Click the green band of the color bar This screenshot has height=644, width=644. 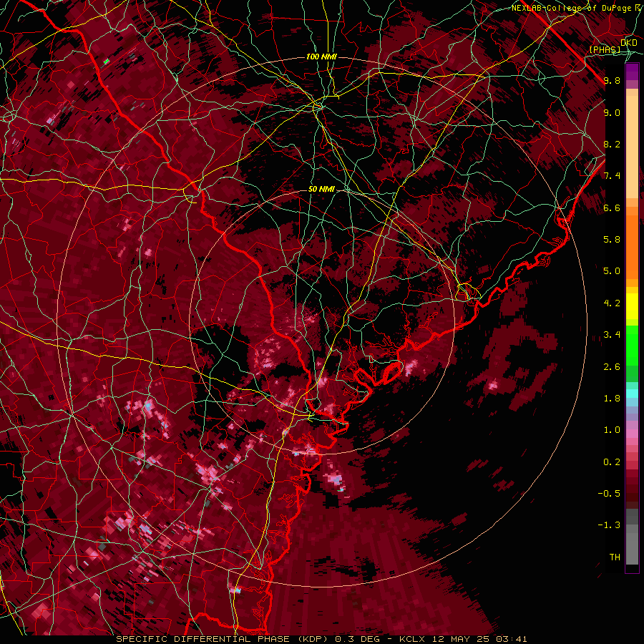click(632, 353)
